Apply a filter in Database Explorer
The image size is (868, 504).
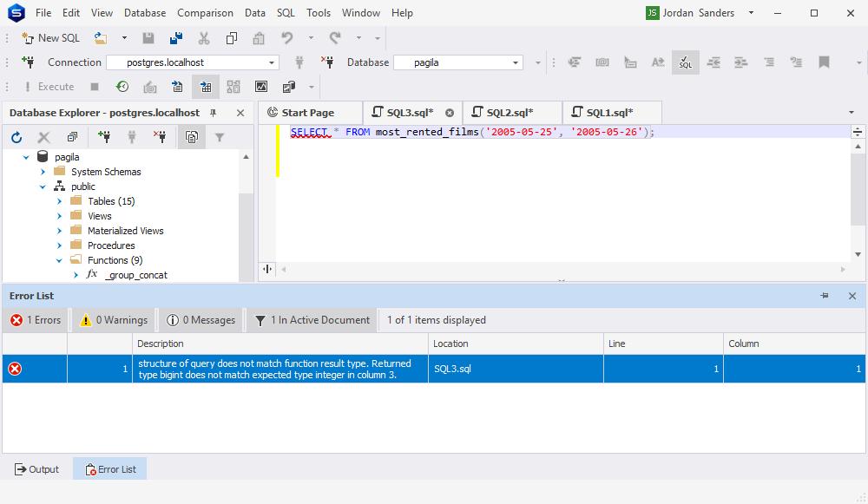(220, 136)
